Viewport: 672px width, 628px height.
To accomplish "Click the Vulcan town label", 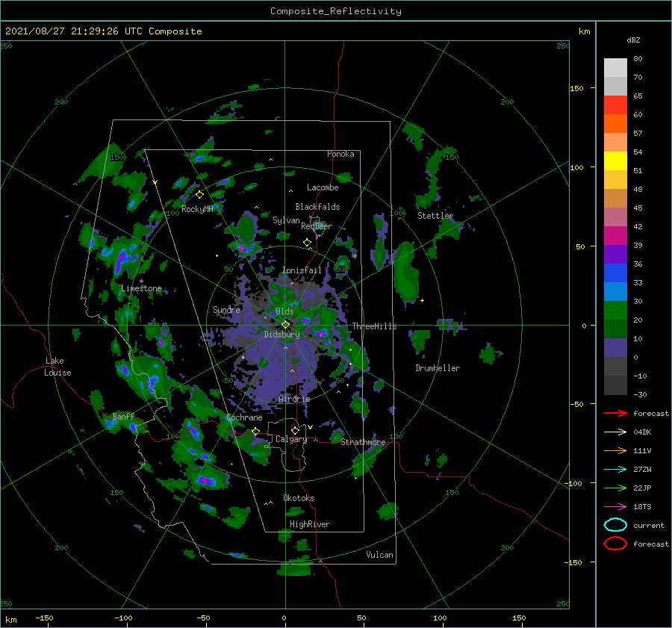I will [x=380, y=555].
